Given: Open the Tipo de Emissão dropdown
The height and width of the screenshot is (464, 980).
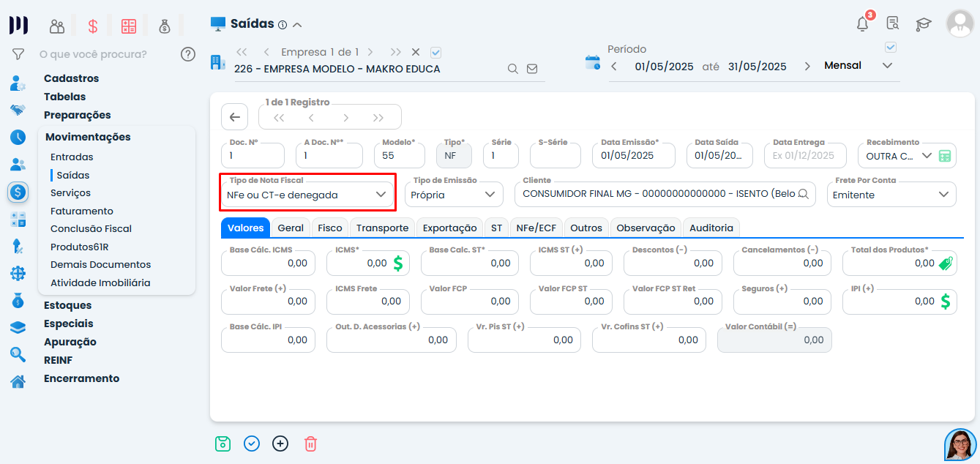Looking at the screenshot, I should (455, 195).
